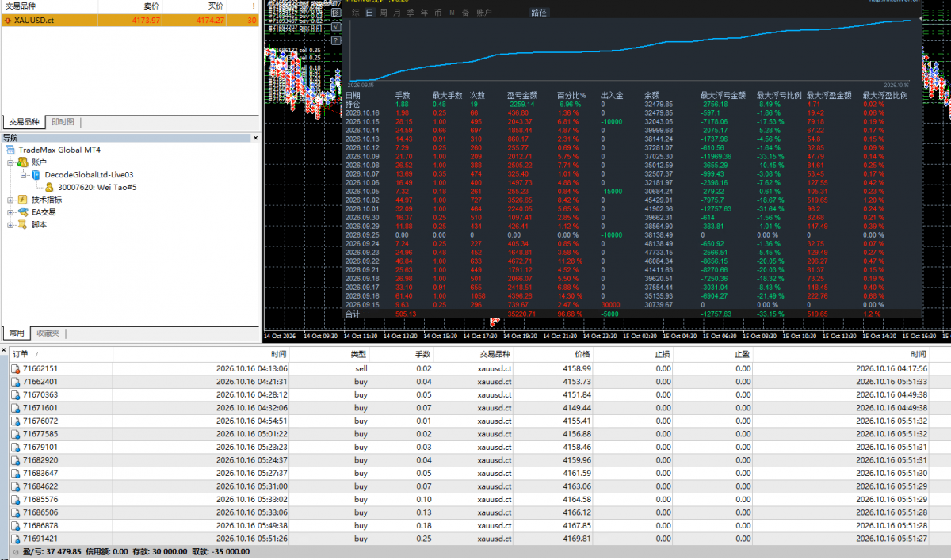Viewport: 951px width, 560px height.
Task: Show monthly statistics with the 月 button
Action: coord(397,13)
